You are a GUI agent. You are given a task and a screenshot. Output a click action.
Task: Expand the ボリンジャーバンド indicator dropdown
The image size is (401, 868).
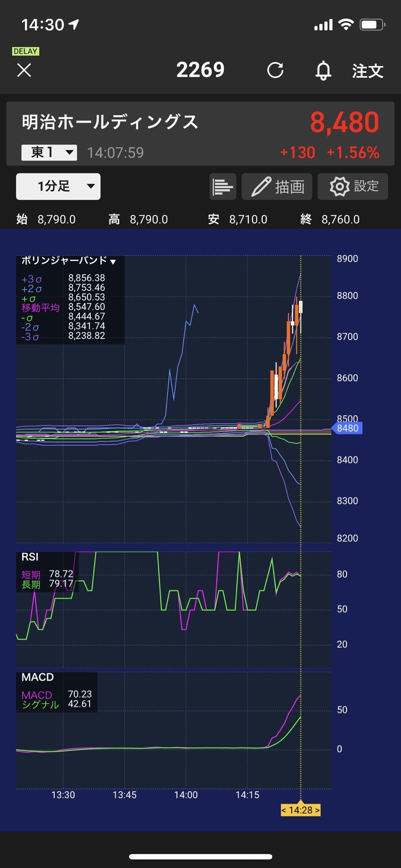[x=69, y=261]
